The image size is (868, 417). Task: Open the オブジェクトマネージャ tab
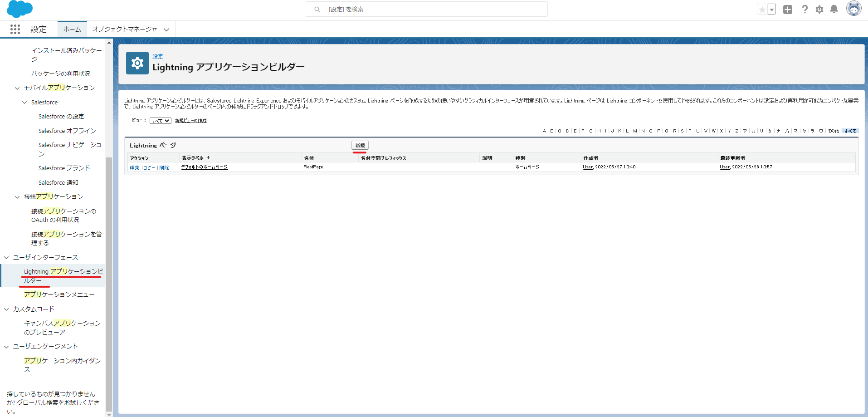click(125, 29)
